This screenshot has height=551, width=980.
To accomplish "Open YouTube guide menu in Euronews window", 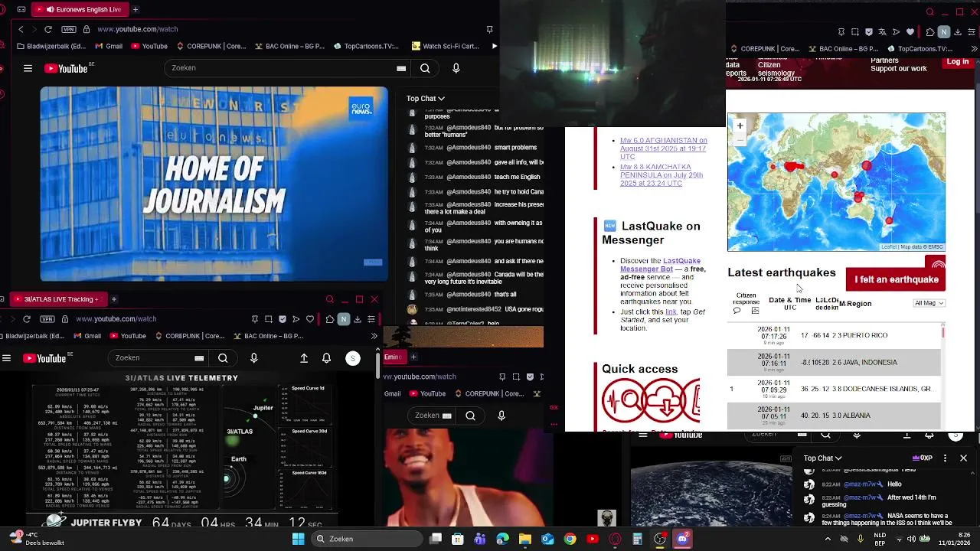I will [x=28, y=68].
